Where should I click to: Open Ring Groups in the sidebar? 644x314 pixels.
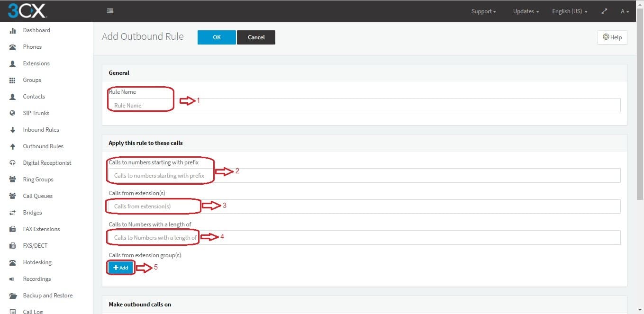[x=38, y=179]
